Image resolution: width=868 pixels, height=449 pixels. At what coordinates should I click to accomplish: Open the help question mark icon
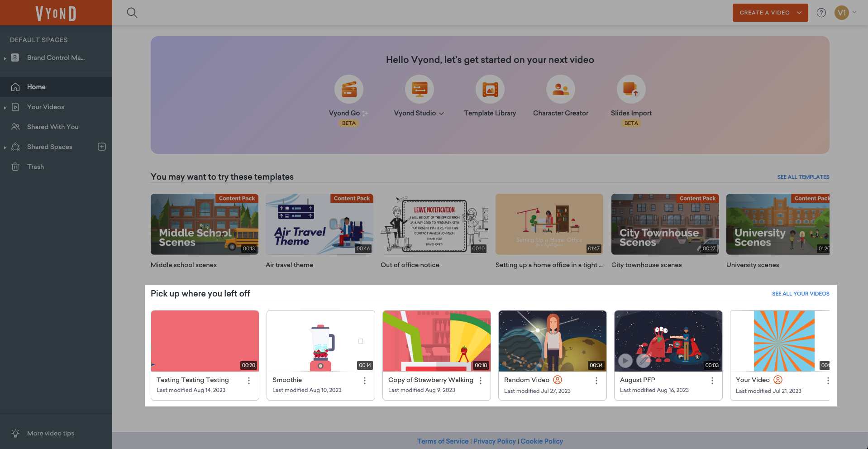click(x=821, y=13)
